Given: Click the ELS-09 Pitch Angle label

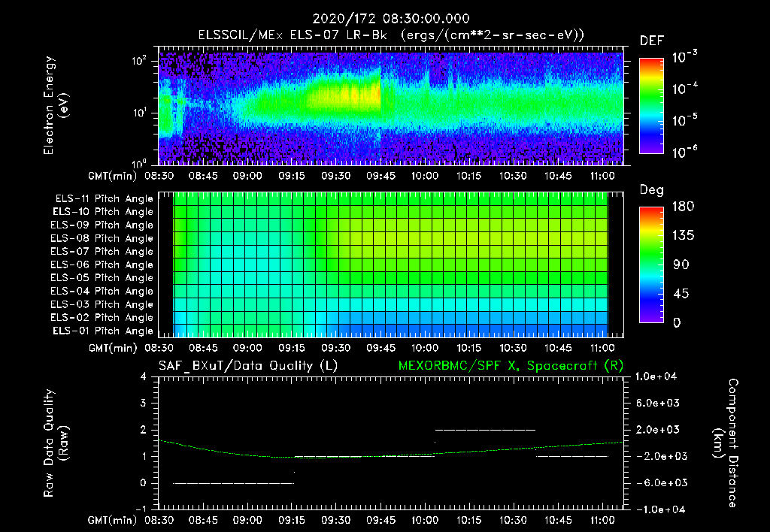Looking at the screenshot, I should tap(102, 225).
